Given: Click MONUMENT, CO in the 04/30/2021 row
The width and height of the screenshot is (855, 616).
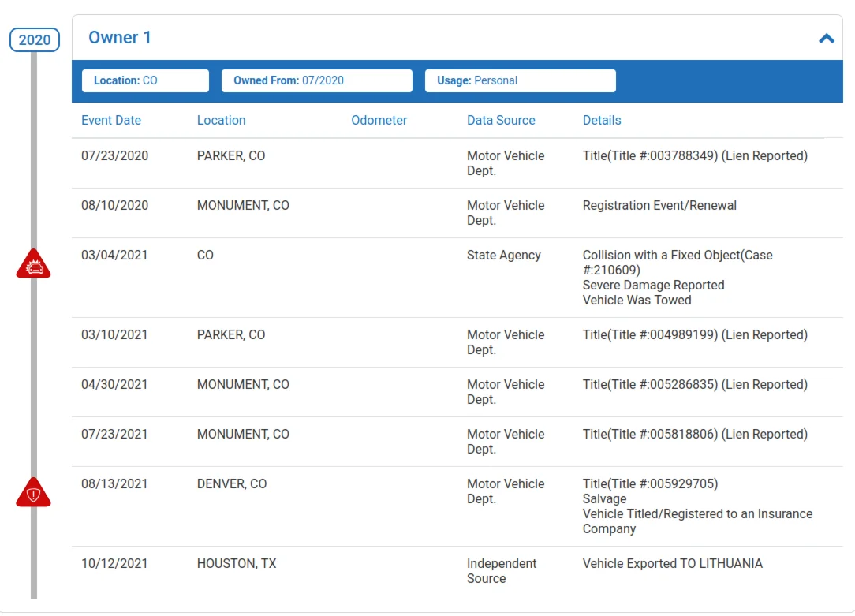Looking at the screenshot, I should pyautogui.click(x=243, y=384).
